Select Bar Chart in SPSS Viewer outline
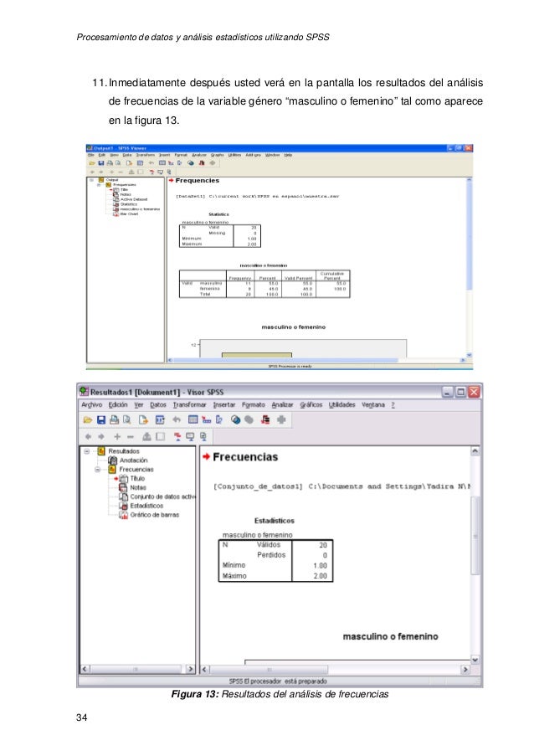Image resolution: width=534 pixels, height=756 pixels. (129, 213)
